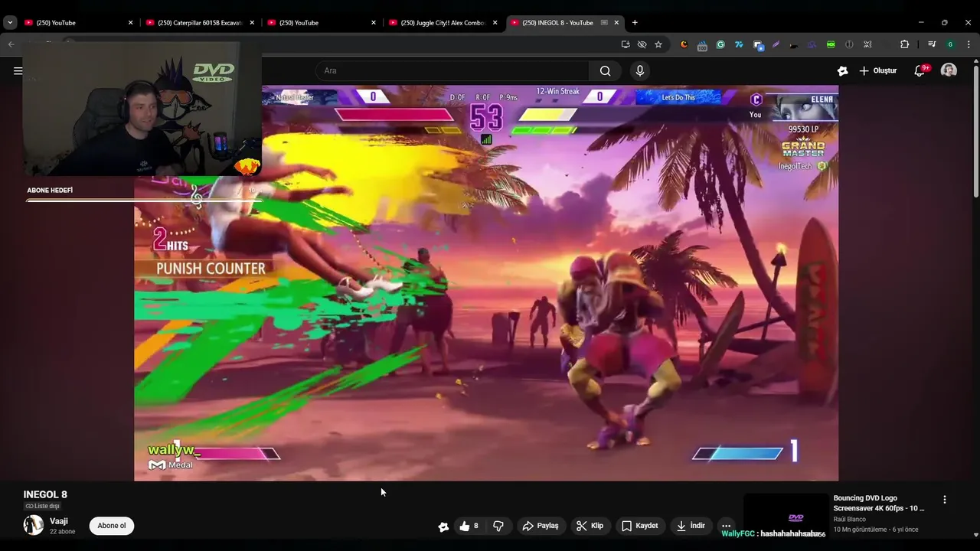This screenshot has width=980, height=551.
Task: Open the orange moon extension icon
Action: (x=684, y=44)
